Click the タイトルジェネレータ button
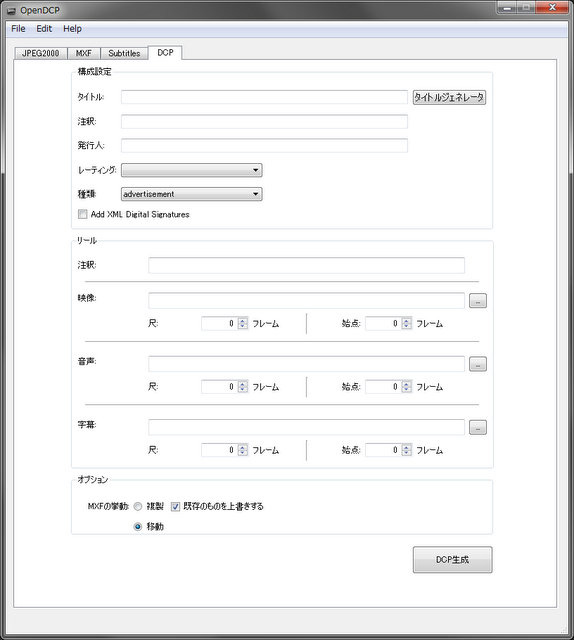Viewport: 574px width, 640px height. coord(449,97)
